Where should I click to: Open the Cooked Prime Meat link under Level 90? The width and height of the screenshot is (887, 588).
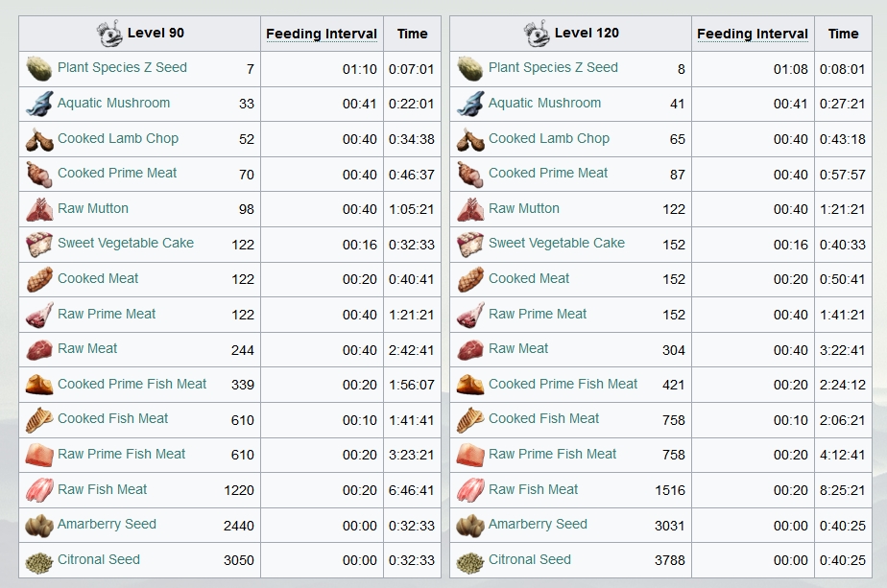[117, 173]
